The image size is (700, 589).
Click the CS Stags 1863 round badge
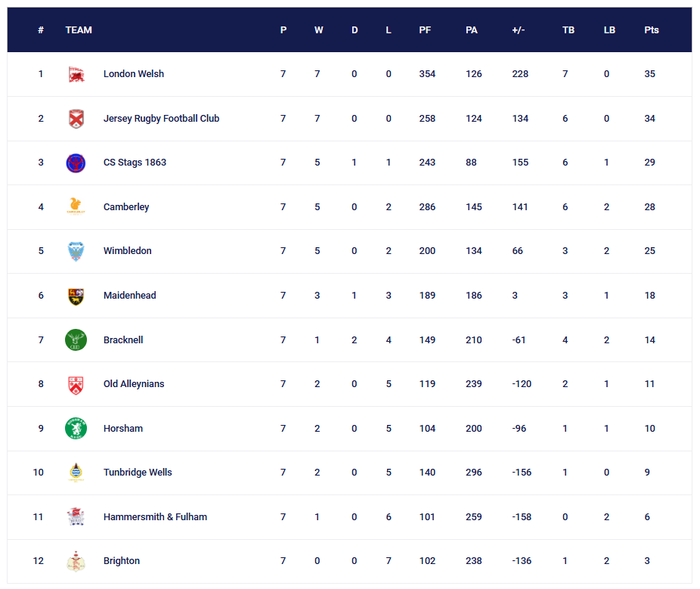pos(76,163)
